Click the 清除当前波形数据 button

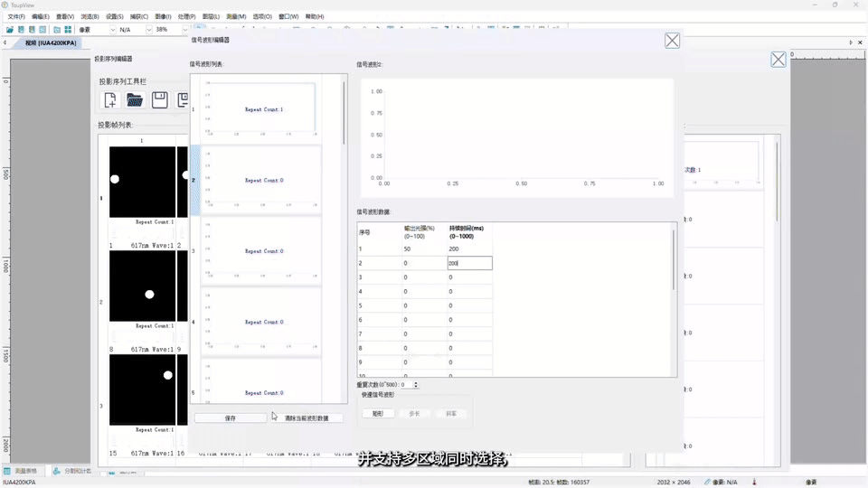click(x=307, y=418)
